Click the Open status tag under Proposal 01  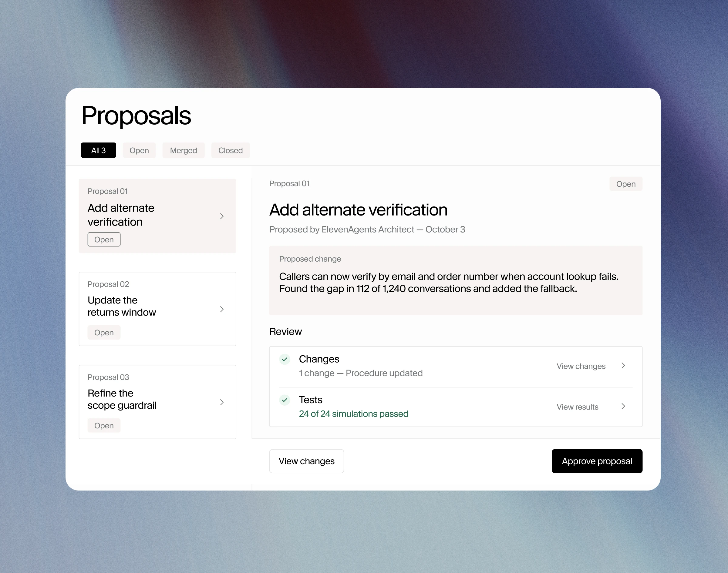(x=104, y=240)
